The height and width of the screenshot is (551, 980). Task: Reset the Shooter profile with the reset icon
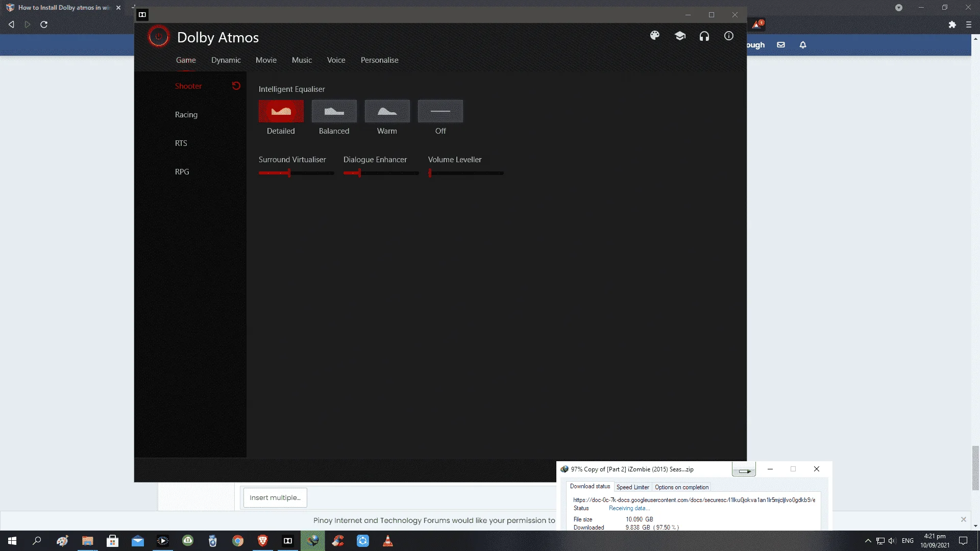236,86
